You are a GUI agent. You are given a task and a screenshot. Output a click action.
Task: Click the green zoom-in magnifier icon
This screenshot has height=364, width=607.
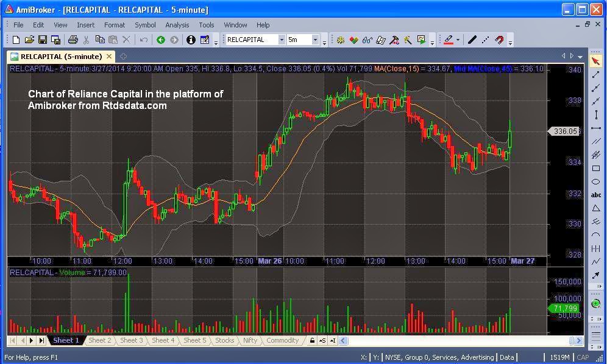point(596,304)
